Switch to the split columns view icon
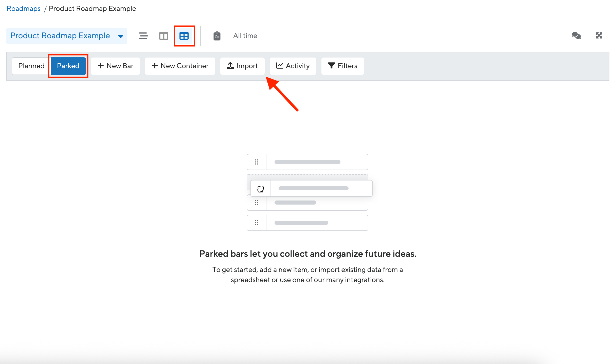The width and height of the screenshot is (616, 364). pyautogui.click(x=164, y=36)
